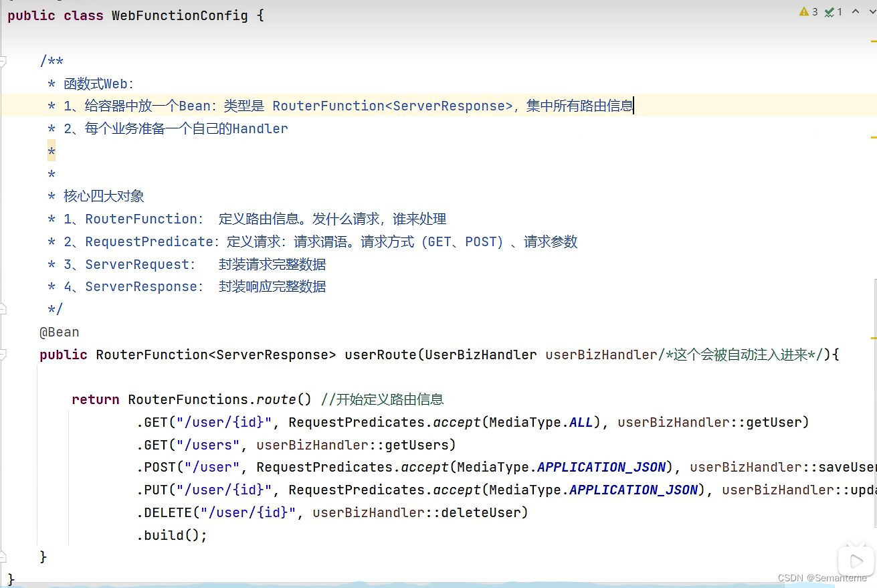
Task: Click MediaType.ALL constant
Action: (541, 422)
